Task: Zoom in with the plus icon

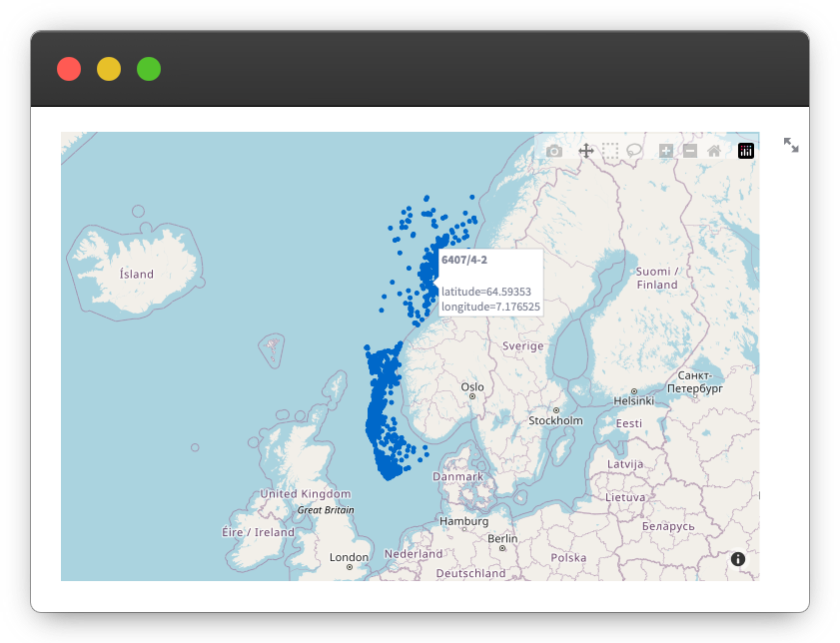Action: pos(666,151)
